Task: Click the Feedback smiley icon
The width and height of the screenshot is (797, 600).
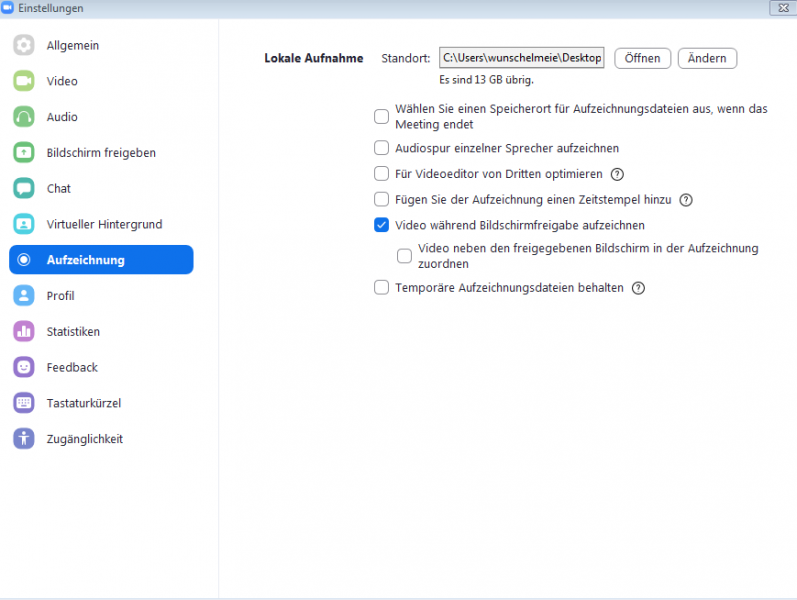Action: click(x=23, y=367)
